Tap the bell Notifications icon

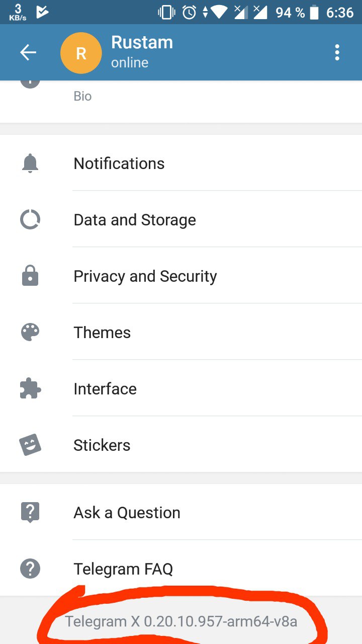tap(30, 164)
